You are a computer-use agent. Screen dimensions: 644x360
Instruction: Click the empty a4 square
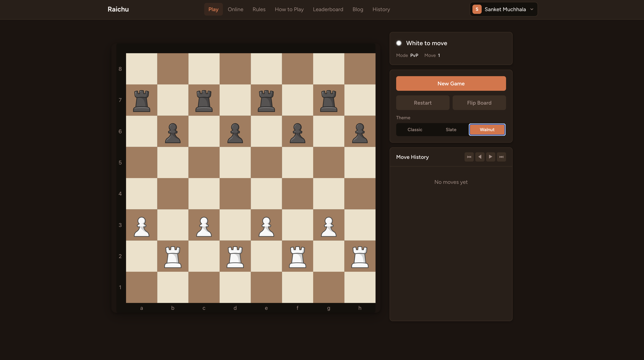(142, 194)
